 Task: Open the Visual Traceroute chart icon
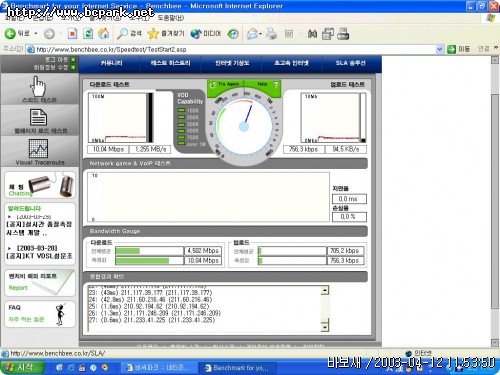pyautogui.click(x=38, y=148)
